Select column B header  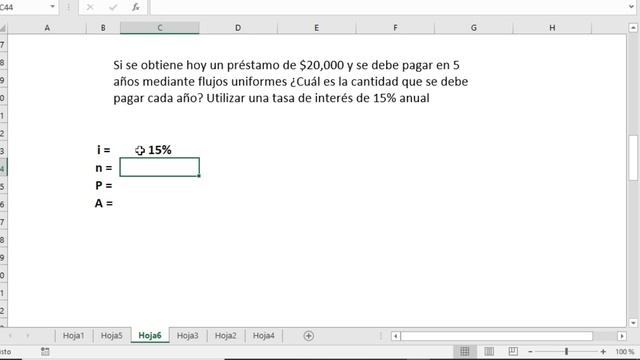tap(103, 28)
